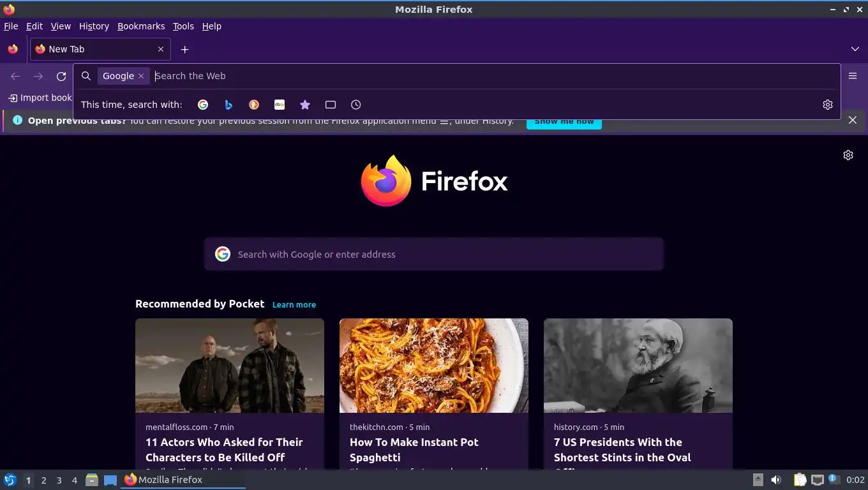Image resolution: width=868 pixels, height=490 pixels.
Task: Open Firefox View pinned icon
Action: [13, 49]
